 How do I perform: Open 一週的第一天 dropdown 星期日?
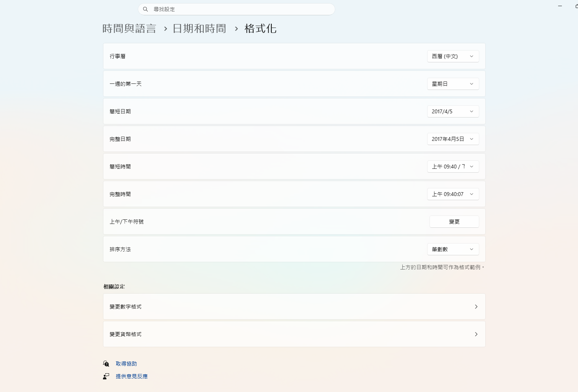[x=453, y=84]
